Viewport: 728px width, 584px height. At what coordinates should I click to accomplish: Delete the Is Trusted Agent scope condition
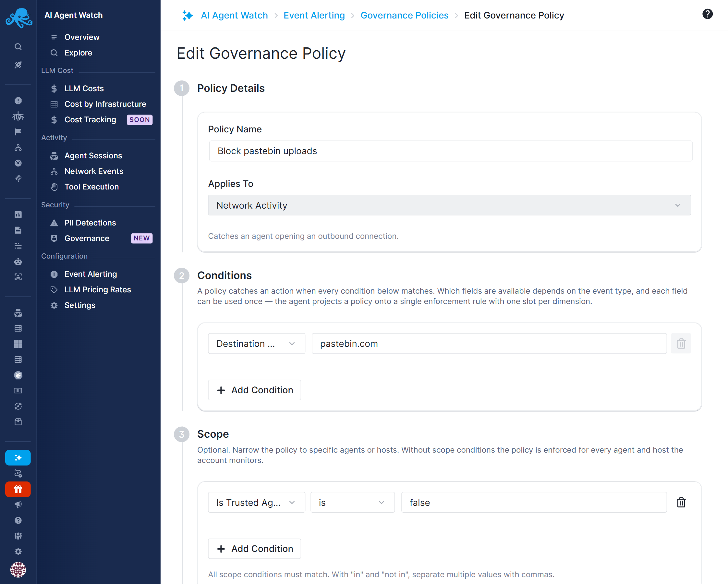click(681, 502)
